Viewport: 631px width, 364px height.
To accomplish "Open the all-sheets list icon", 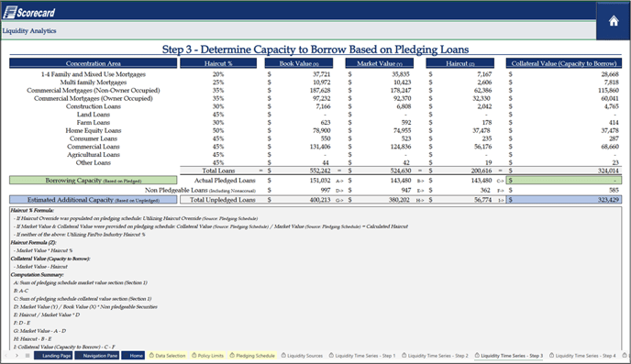I will 28,356.
